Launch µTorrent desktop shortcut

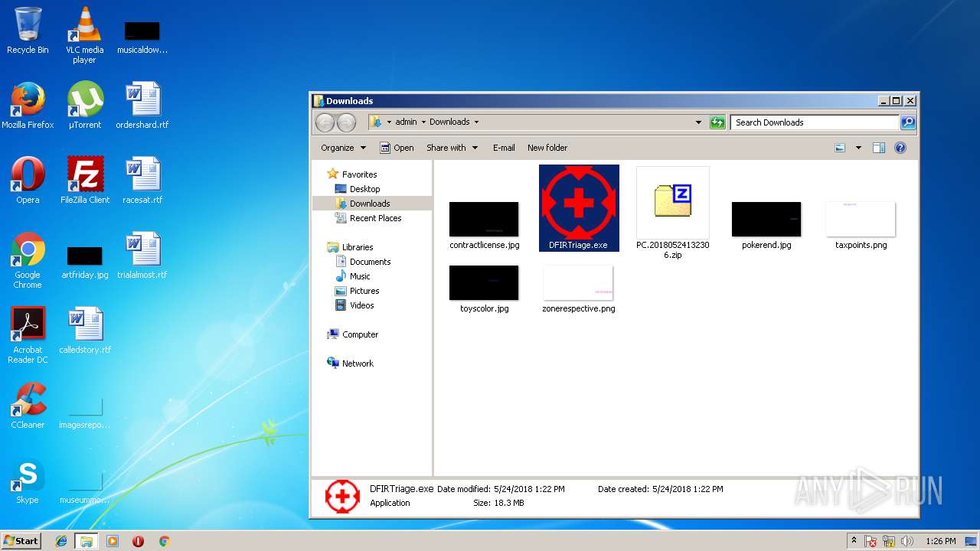pyautogui.click(x=85, y=106)
